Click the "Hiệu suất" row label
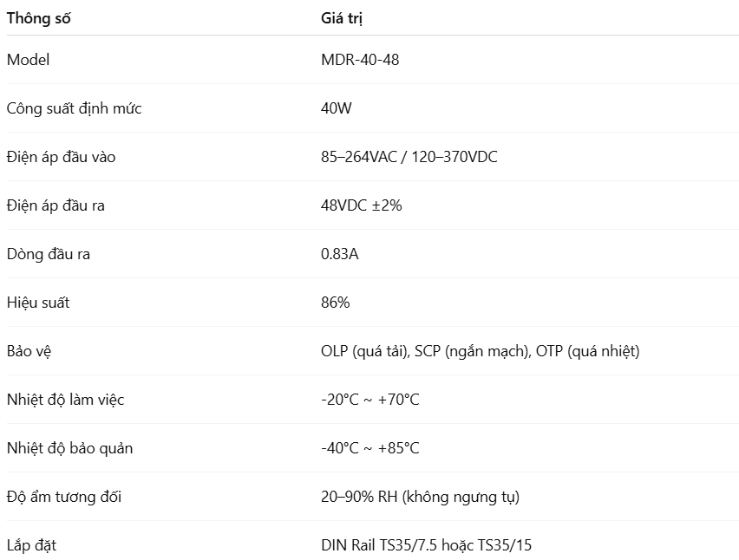739x560 pixels. [x=38, y=303]
